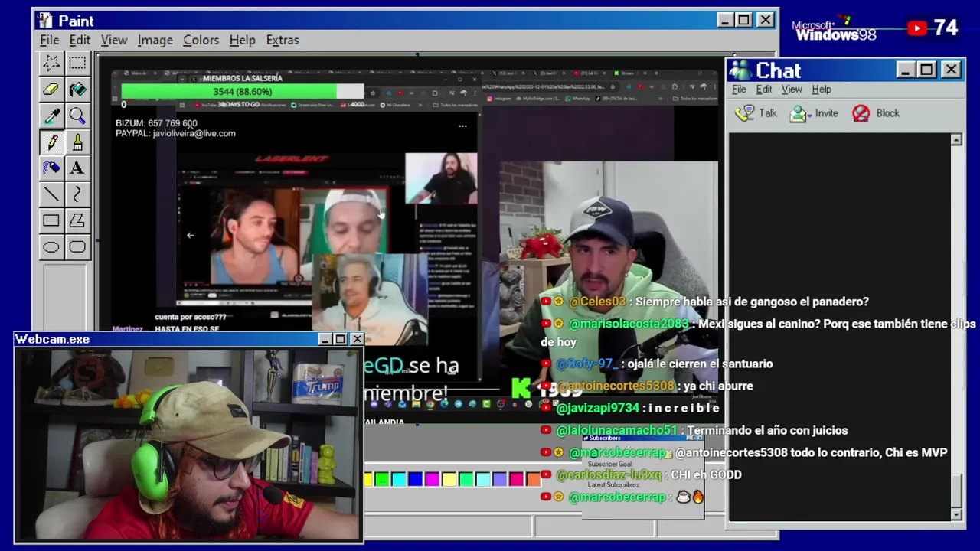Viewport: 980px width, 551px height.
Task: Pick the orange color swatch
Action: (x=533, y=480)
